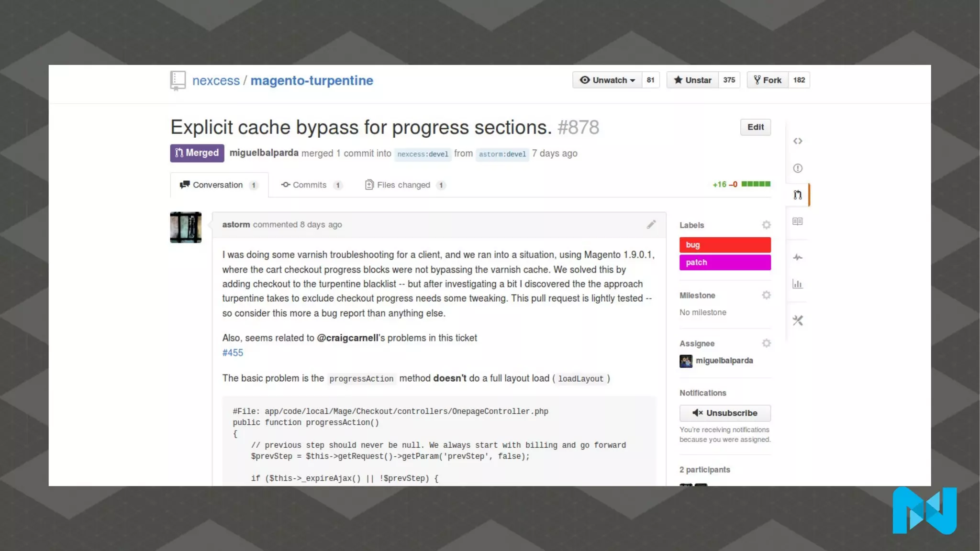Open the Graphs bar chart icon

click(x=797, y=284)
